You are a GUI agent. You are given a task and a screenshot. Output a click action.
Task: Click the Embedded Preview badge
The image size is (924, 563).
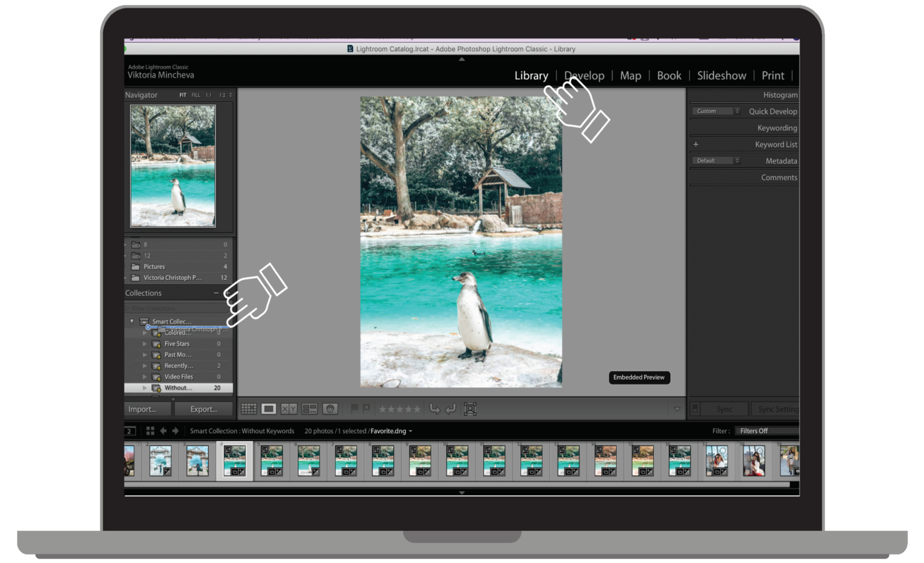click(x=639, y=377)
